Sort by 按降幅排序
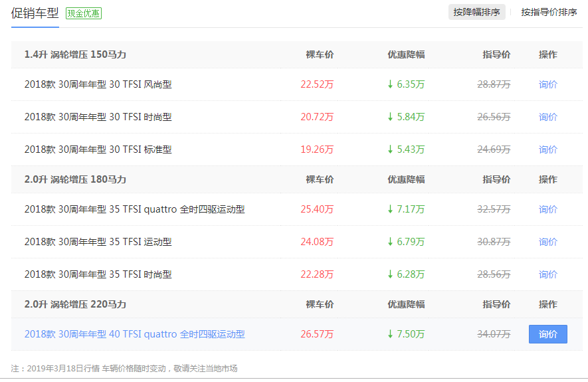Screen dimensions: 588x382 [x=476, y=13]
